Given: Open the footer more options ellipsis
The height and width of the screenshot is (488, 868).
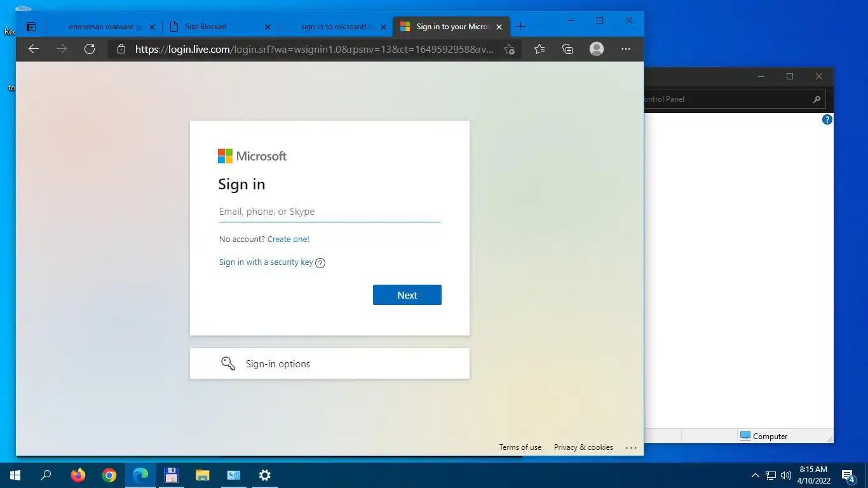Looking at the screenshot, I should [631, 447].
